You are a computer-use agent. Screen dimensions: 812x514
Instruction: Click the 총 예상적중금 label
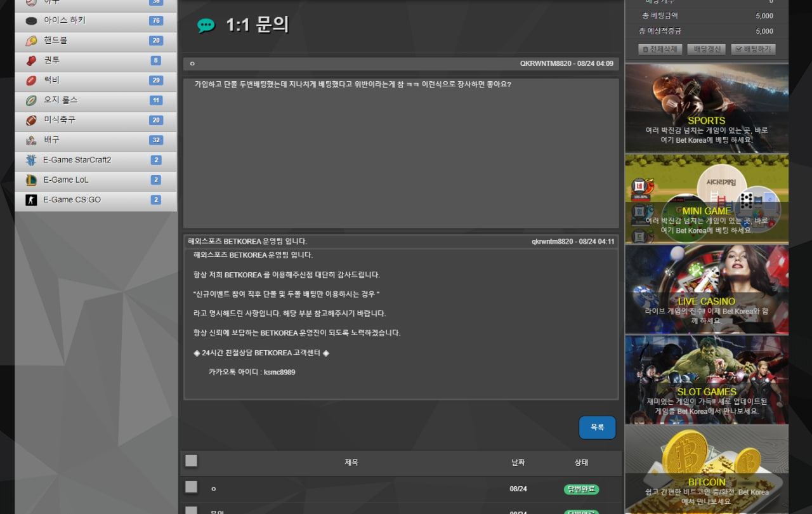pyautogui.click(x=660, y=31)
